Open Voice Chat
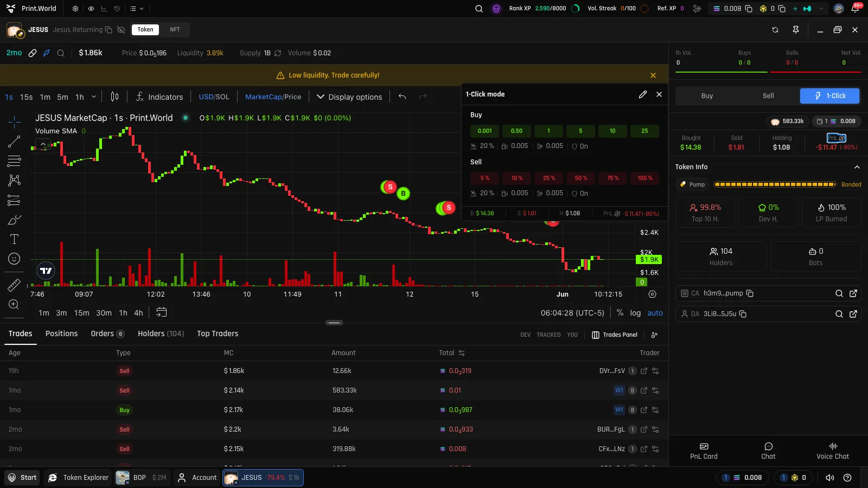868x488 pixels. click(833, 451)
